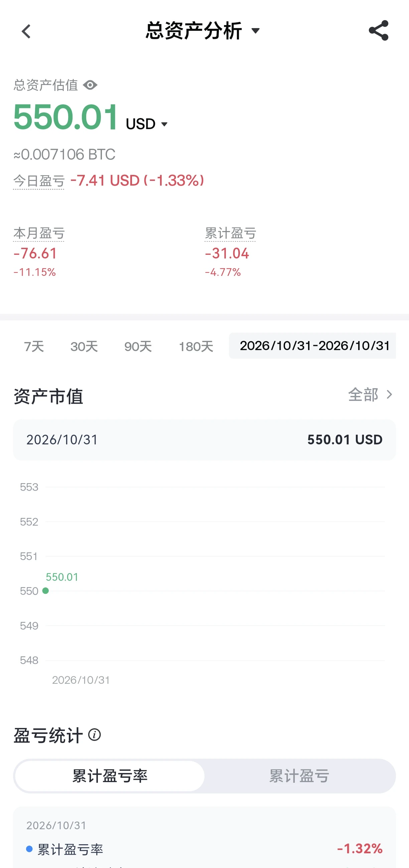The width and height of the screenshot is (409, 868).
Task: Select the 7天 range tab
Action: tap(34, 346)
